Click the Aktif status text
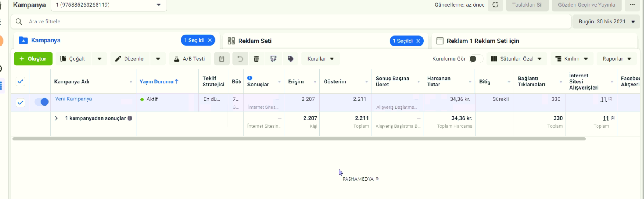The image size is (644, 199). (x=152, y=99)
